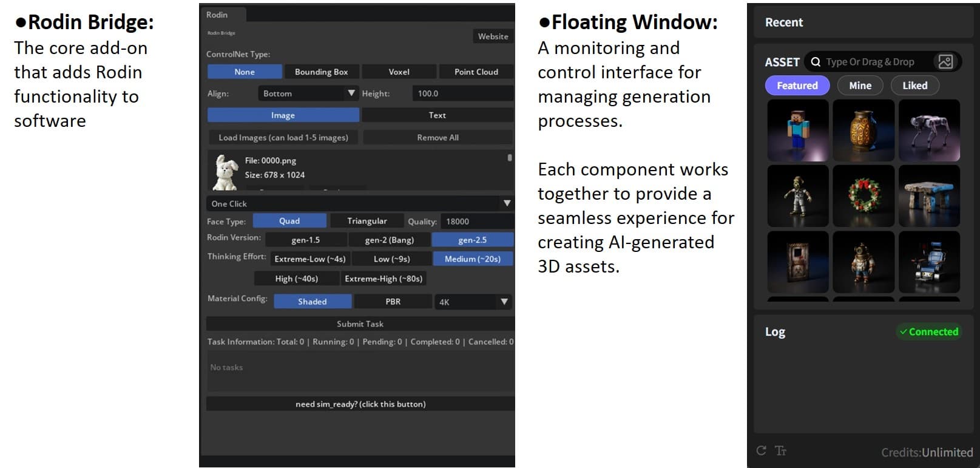
Task: Select the stone table asset thumbnail
Action: [929, 196]
